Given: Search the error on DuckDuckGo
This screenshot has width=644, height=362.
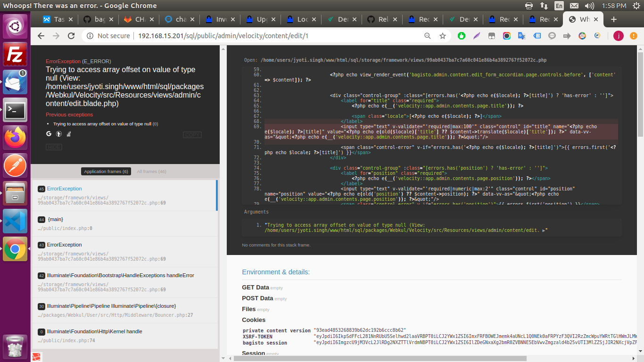Looking at the screenshot, I should coord(59,134).
